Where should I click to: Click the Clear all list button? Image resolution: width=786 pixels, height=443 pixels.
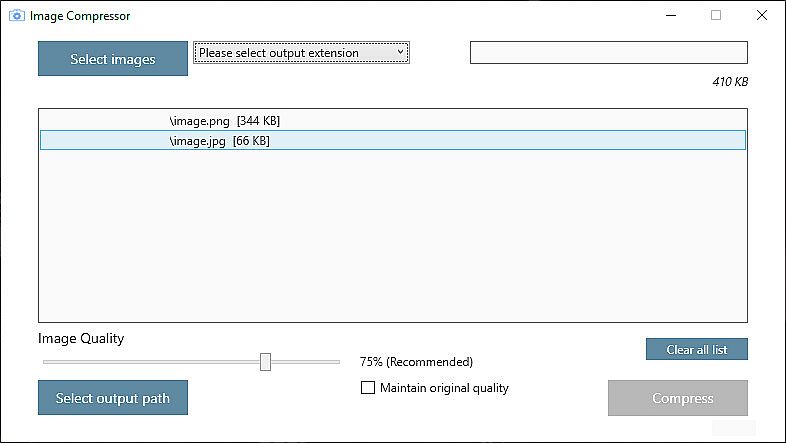point(697,349)
